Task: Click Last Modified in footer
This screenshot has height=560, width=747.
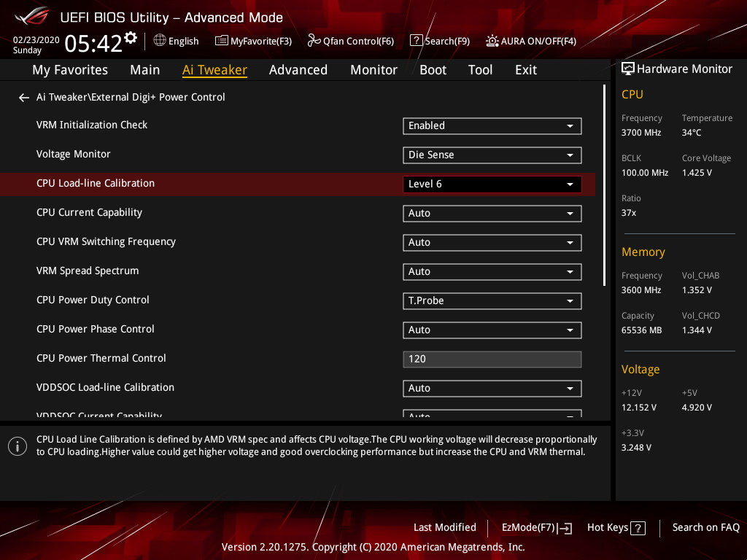Action: pos(445,528)
